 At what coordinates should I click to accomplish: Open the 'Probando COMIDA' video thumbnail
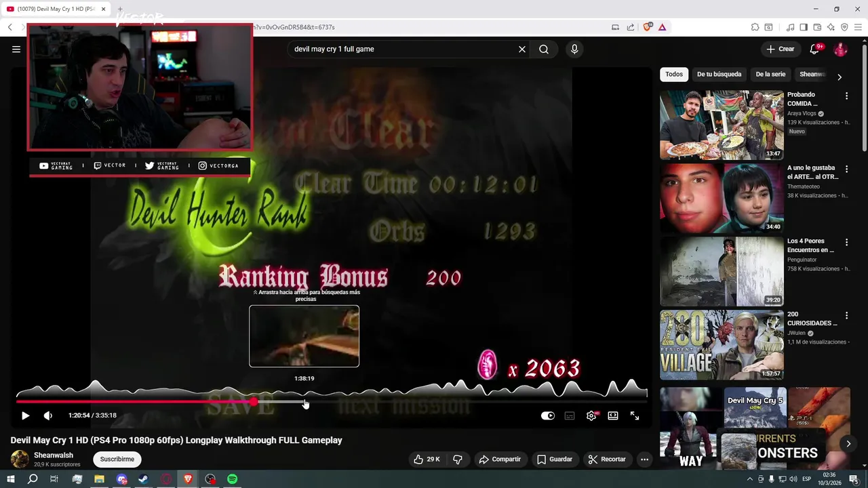click(x=722, y=125)
